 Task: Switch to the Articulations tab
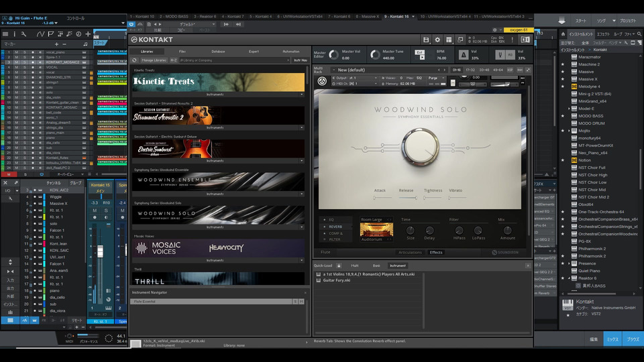pos(410,253)
